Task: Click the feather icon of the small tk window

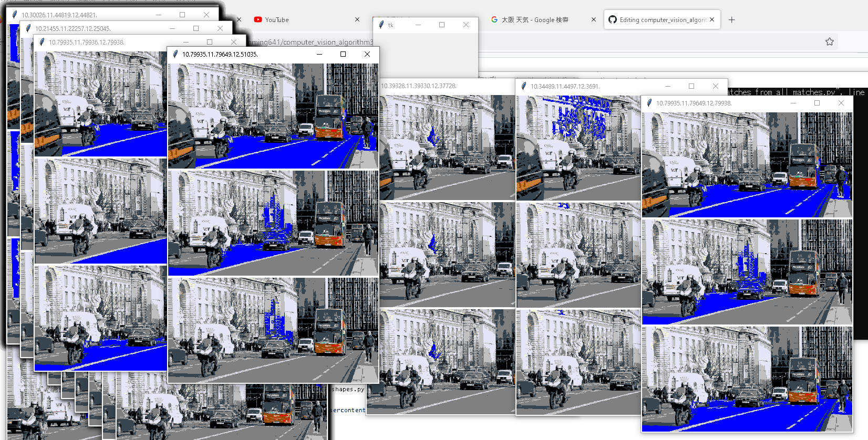Action: pos(381,25)
